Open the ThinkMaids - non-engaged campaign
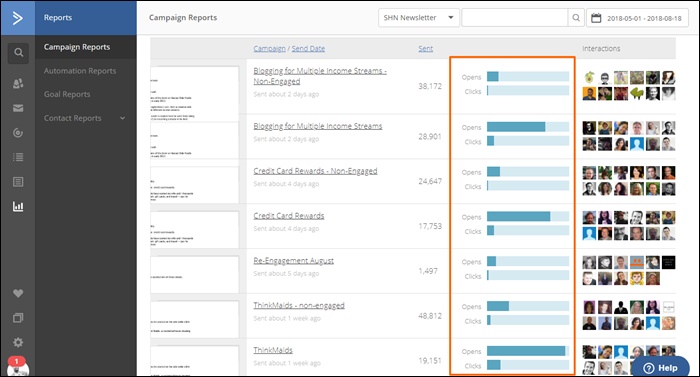Viewport: 700px width, 377px height. pyautogui.click(x=299, y=306)
